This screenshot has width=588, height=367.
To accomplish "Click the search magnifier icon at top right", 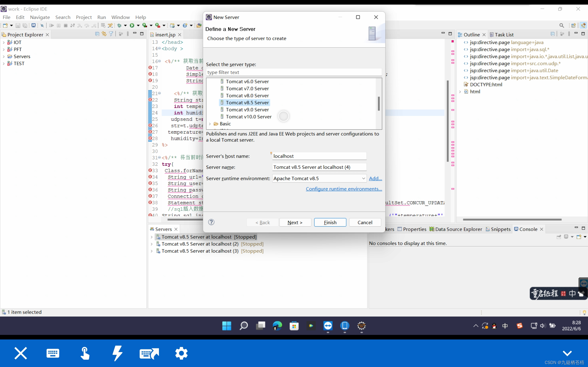I will click(562, 25).
